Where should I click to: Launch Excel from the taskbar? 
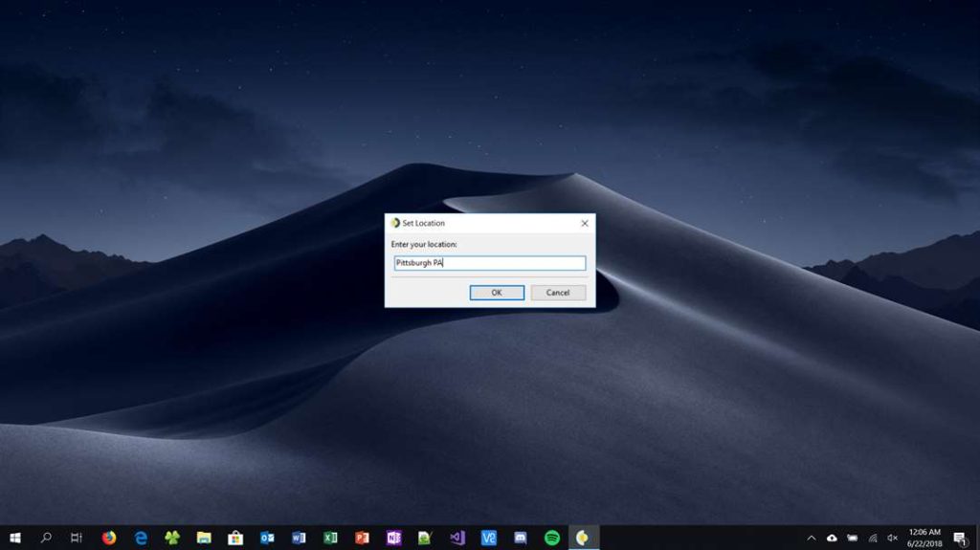[x=330, y=538]
